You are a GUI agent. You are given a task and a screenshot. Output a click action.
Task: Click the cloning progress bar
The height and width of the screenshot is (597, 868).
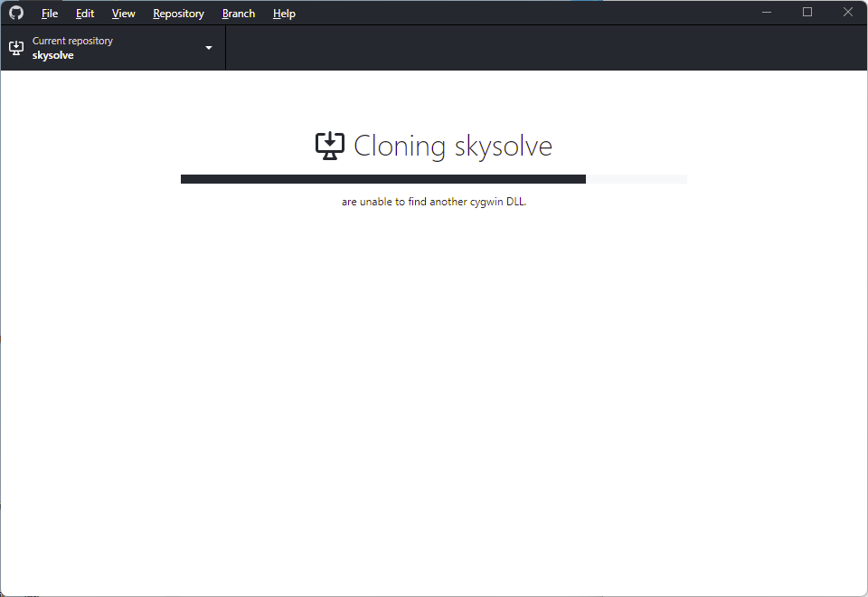click(x=434, y=178)
